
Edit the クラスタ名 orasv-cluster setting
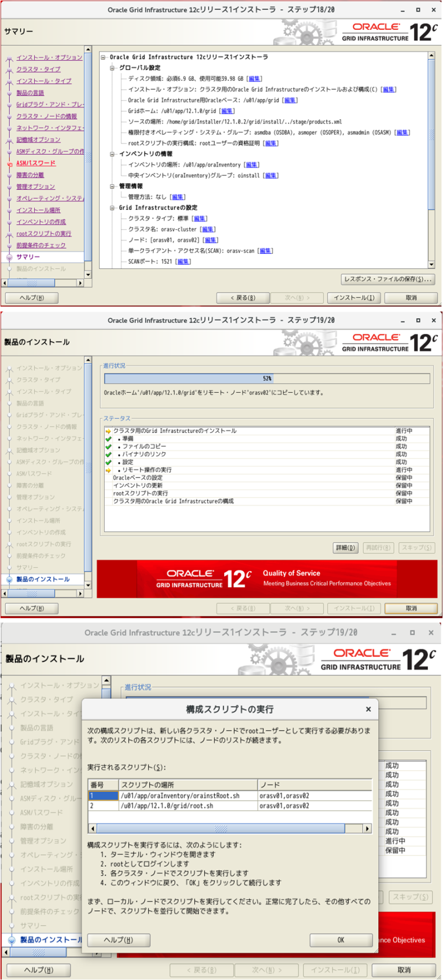coord(208,229)
